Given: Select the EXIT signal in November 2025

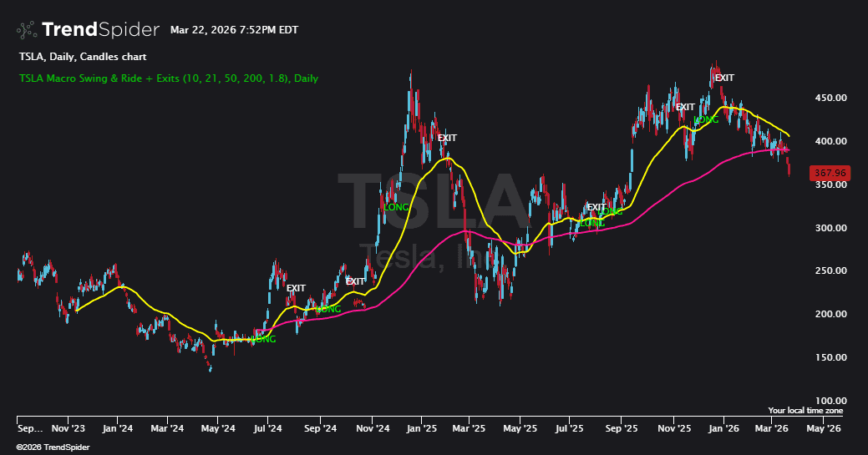Looking at the screenshot, I should 685,107.
